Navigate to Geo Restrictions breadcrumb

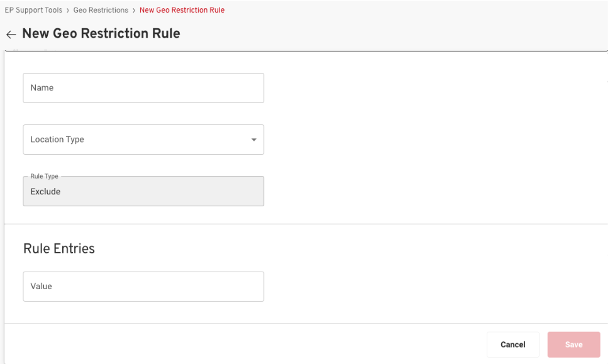101,10
